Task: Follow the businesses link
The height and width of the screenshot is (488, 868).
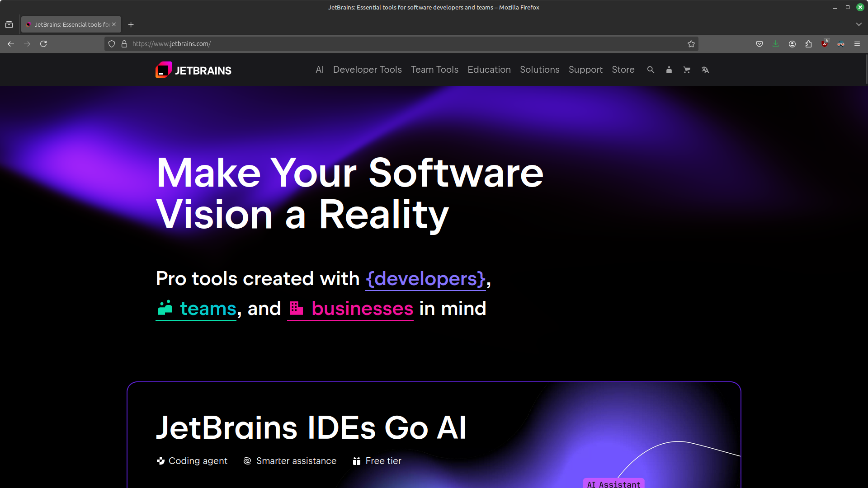Action: (x=350, y=309)
